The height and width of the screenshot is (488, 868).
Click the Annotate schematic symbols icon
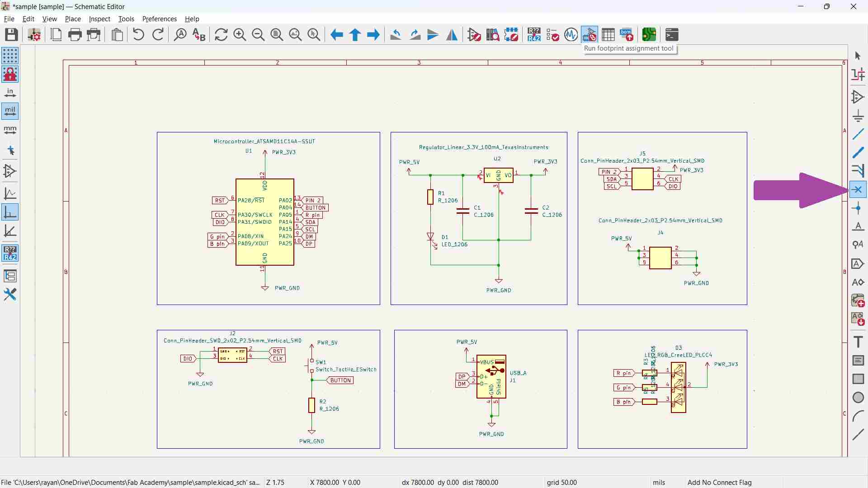[534, 35]
